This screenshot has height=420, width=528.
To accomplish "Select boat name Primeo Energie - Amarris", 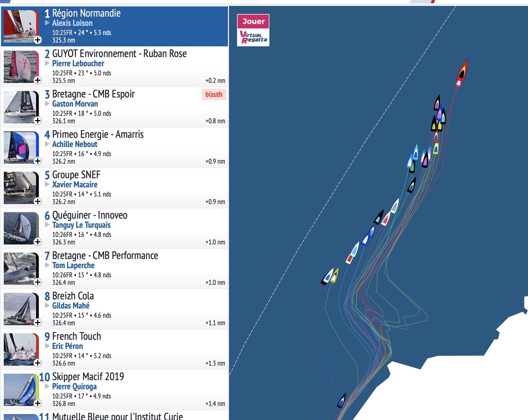I will 97,135.
